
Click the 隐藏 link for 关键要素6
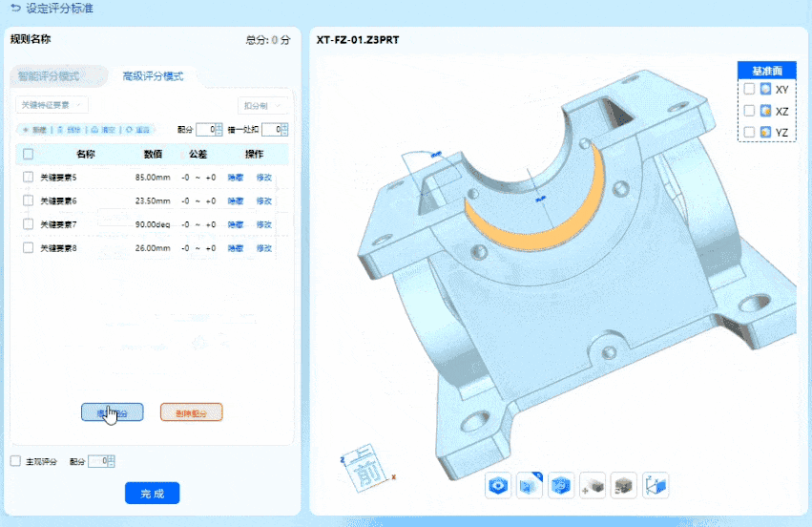tap(236, 200)
